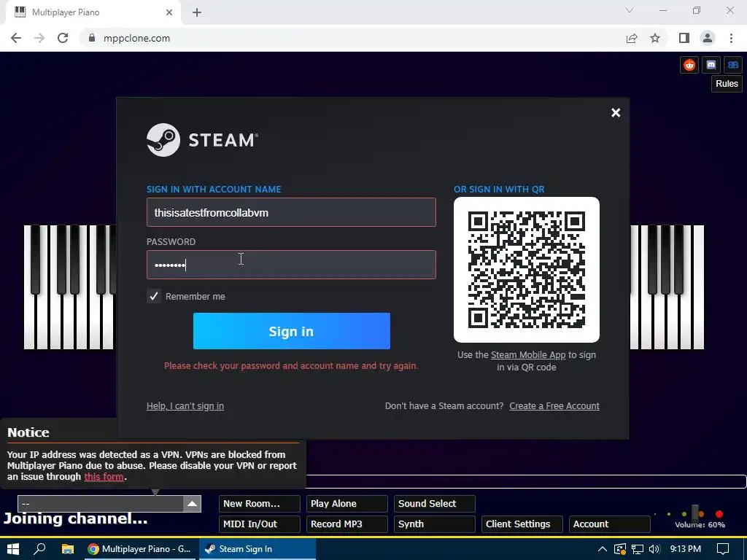
Task: Open the Client Settings button
Action: (522, 524)
